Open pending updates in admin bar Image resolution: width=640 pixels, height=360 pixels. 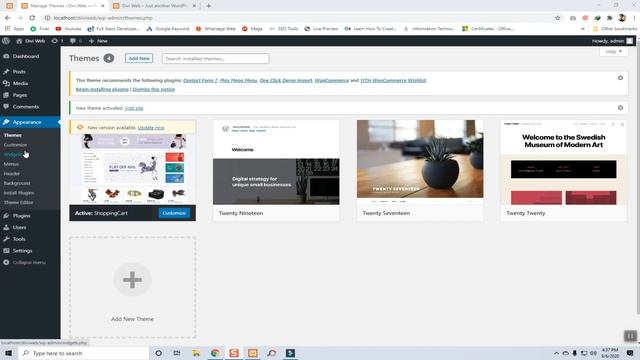(x=57, y=41)
